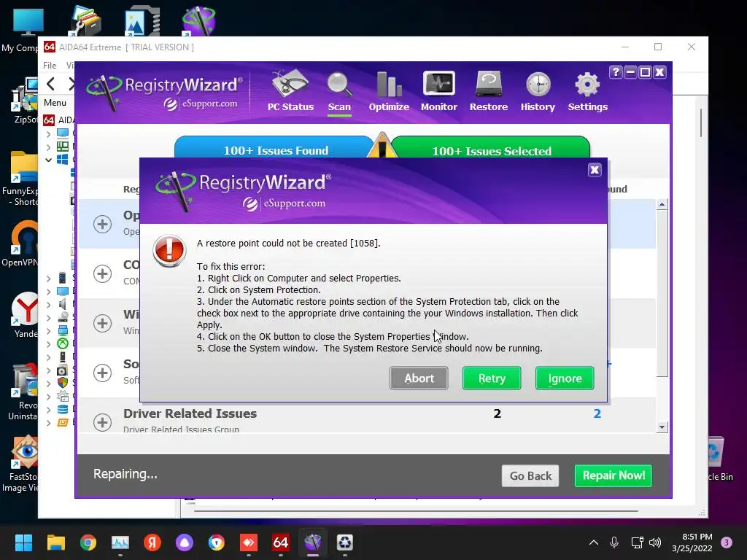Switch to AIDA64 taskbar icon
Screen dimensions: 747x560
[x=281, y=542]
